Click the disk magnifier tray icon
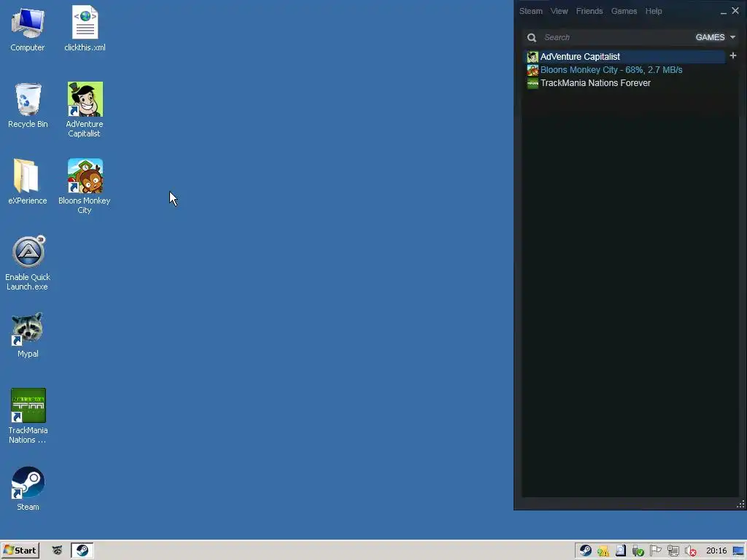The width and height of the screenshot is (747, 560). pos(621,551)
